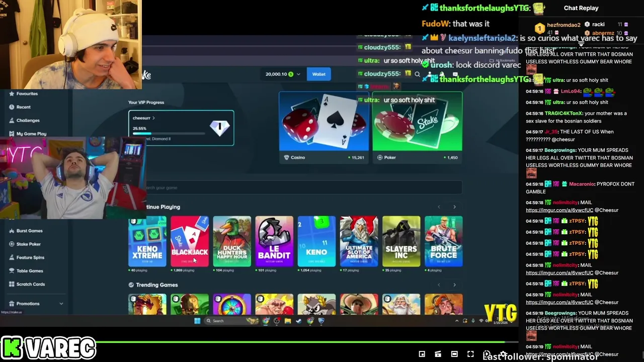Click username LmLo94 in chat
The image size is (644, 362).
click(x=571, y=92)
